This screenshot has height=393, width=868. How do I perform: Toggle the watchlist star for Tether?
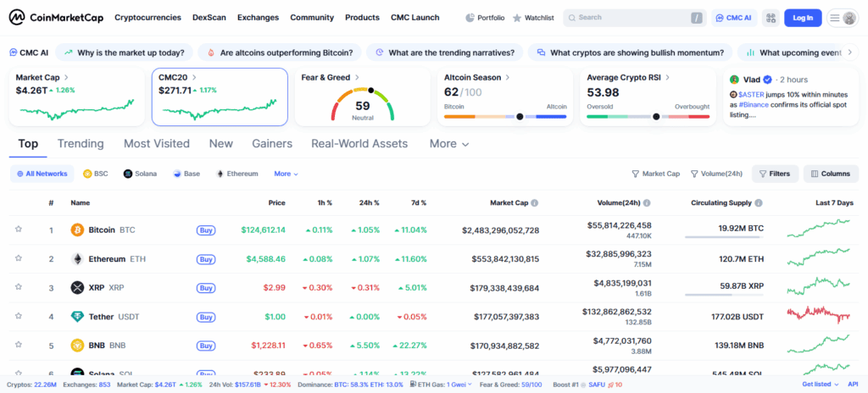tap(18, 317)
